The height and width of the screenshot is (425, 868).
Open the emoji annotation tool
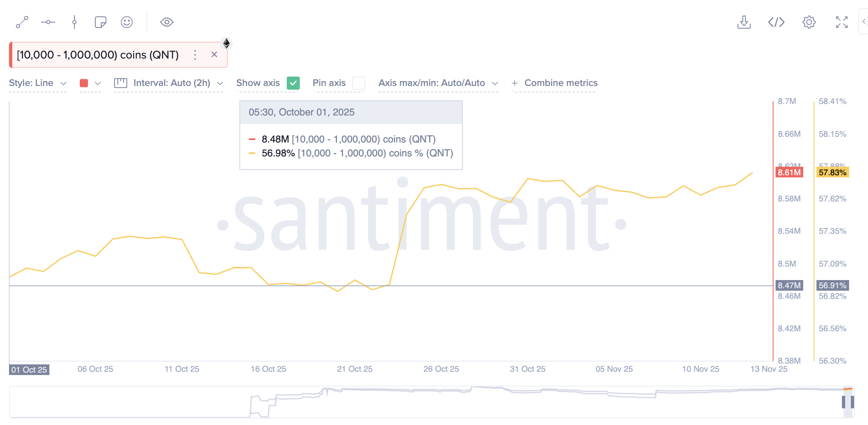[x=127, y=23]
